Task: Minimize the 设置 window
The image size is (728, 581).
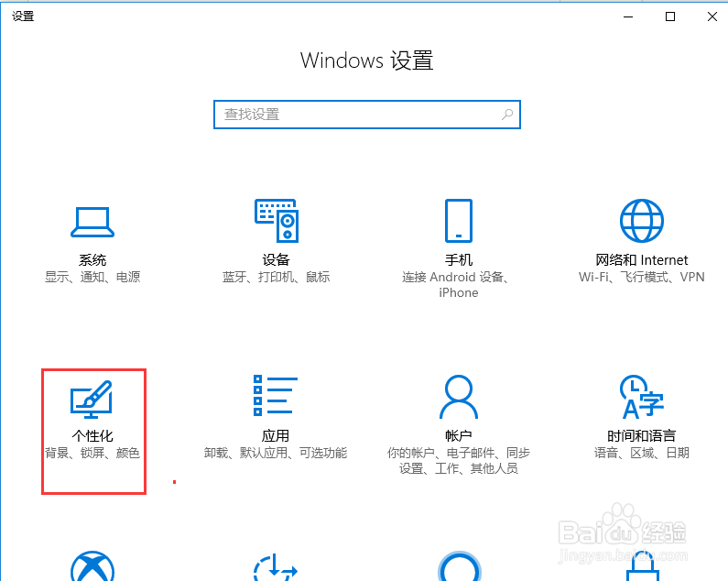Action: 628,16
